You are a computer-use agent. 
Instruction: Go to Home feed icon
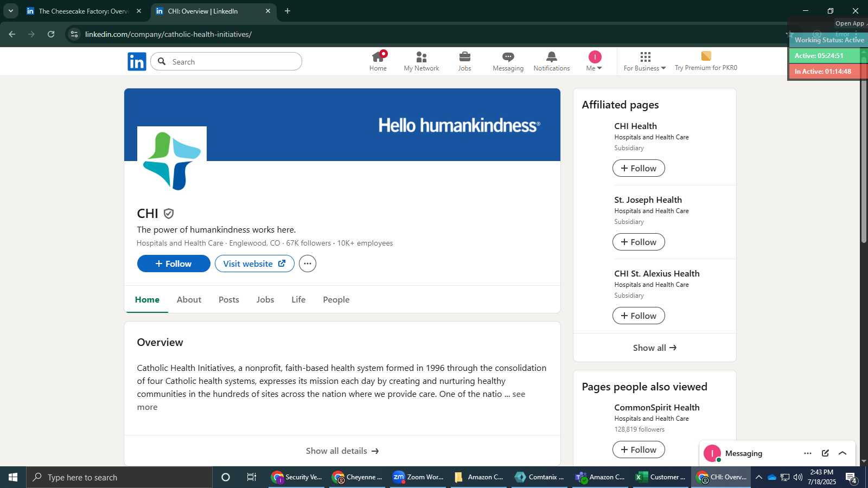pos(378,61)
